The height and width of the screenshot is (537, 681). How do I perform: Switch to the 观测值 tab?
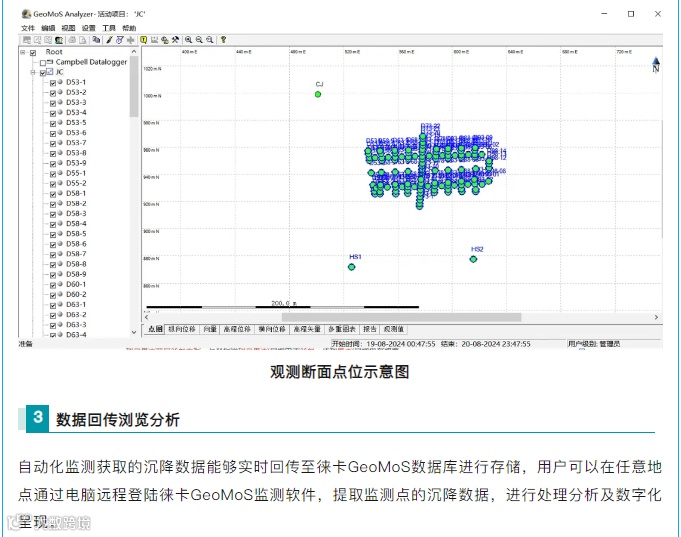pos(393,329)
